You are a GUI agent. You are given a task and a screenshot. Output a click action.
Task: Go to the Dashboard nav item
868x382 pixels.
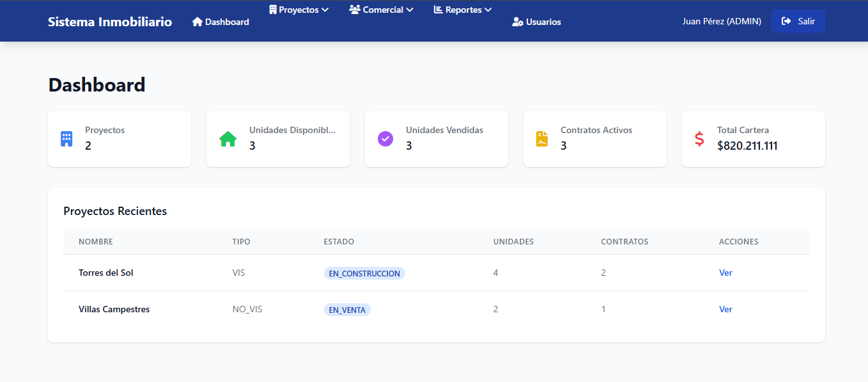[x=221, y=22]
